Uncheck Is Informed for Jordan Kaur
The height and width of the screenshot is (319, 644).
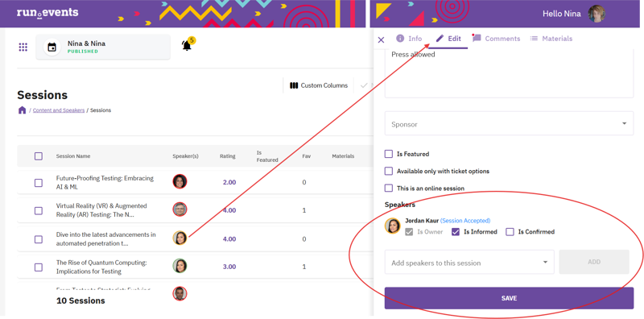click(x=456, y=232)
